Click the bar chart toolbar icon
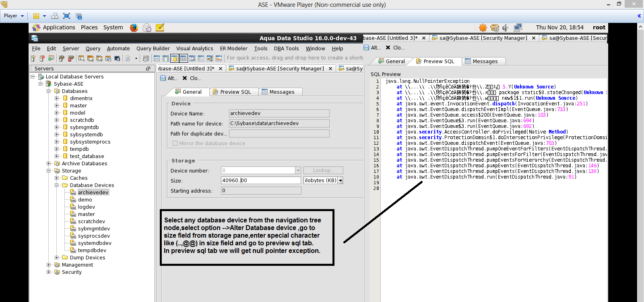This screenshot has height=302, width=644. click(219, 58)
